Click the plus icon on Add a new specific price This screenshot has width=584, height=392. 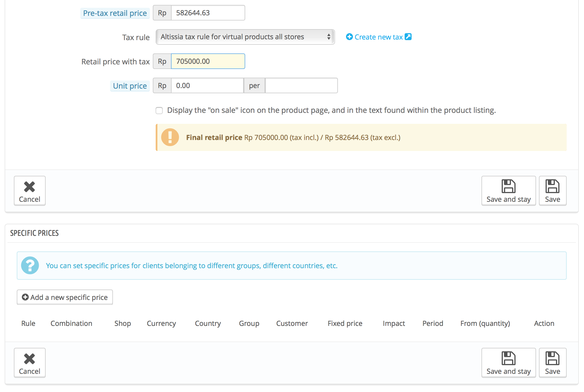pos(25,297)
